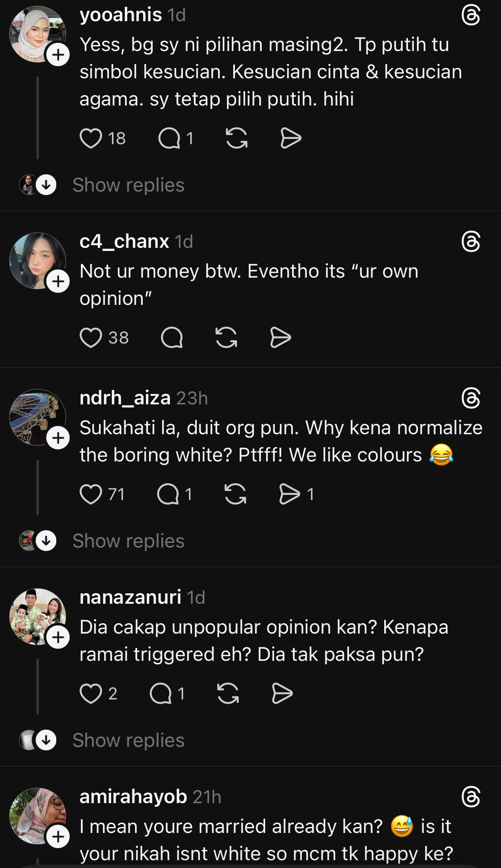Share ndrh_aiza's comment using the send icon
This screenshot has height=868, width=501.
289,494
